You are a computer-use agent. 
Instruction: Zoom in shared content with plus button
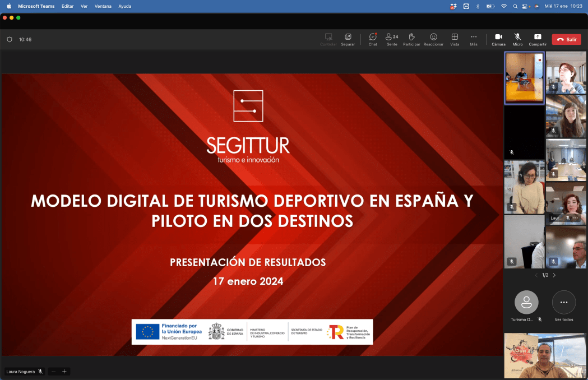[x=64, y=372]
